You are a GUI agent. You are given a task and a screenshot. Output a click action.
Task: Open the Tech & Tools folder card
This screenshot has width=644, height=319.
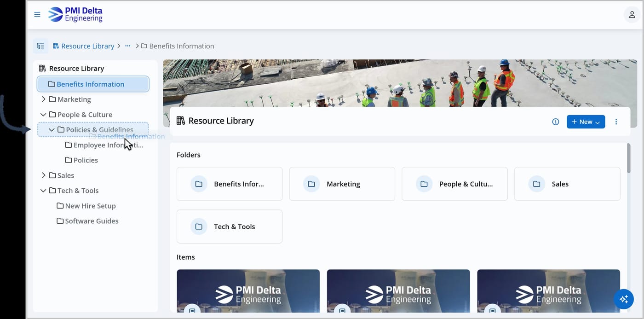(230, 226)
